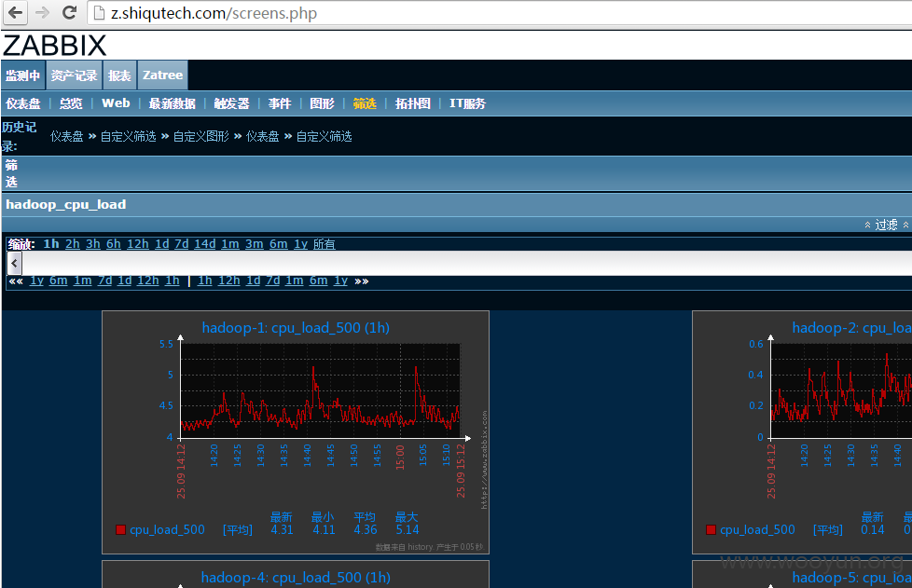Reload the page with the refresh icon

coord(70,13)
